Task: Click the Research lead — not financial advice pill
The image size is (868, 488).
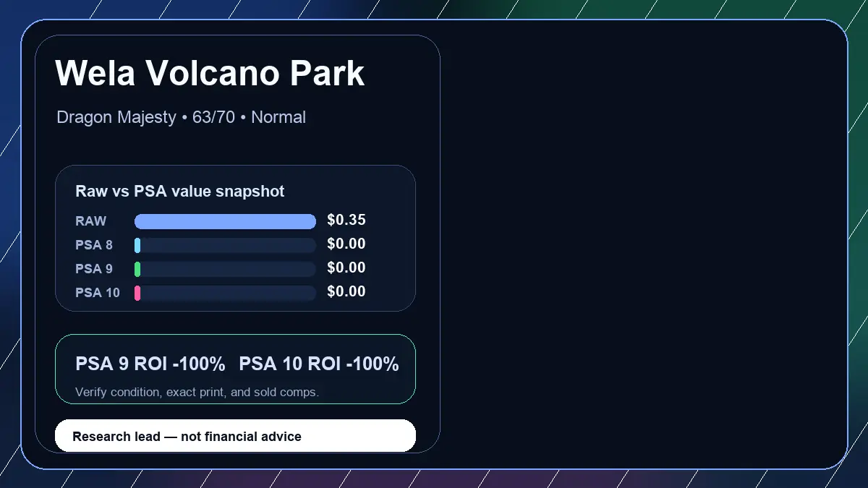Action: coord(235,436)
